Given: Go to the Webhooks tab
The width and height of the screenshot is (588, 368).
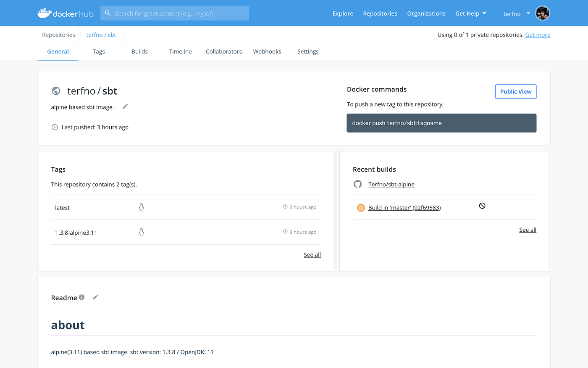Looking at the screenshot, I should click(x=267, y=52).
